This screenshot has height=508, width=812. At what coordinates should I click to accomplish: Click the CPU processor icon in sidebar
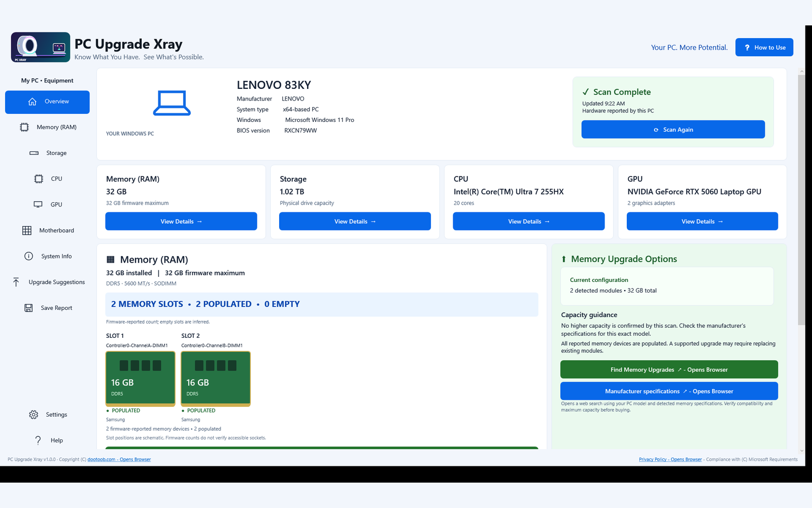[x=39, y=179]
